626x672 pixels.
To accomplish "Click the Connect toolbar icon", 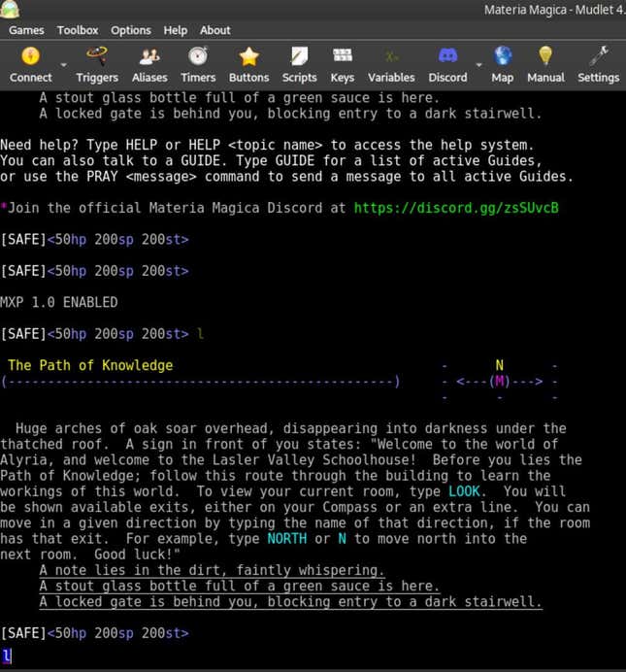I will (30, 65).
